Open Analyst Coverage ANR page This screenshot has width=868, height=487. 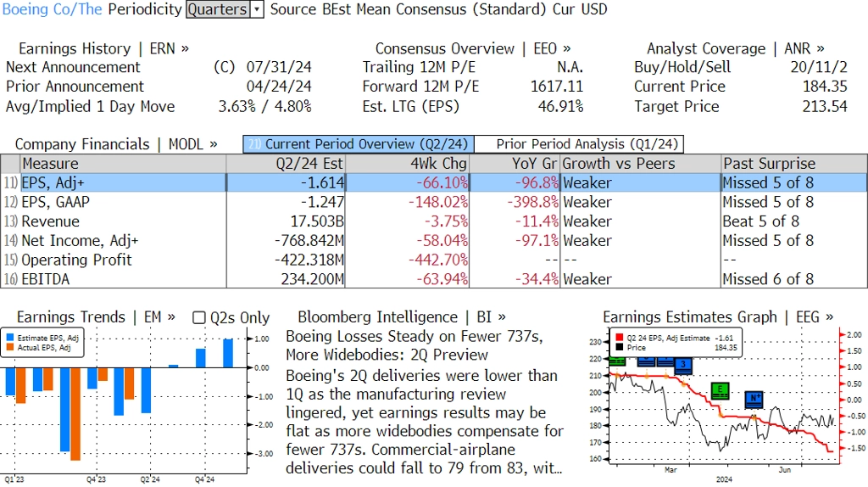tap(735, 48)
